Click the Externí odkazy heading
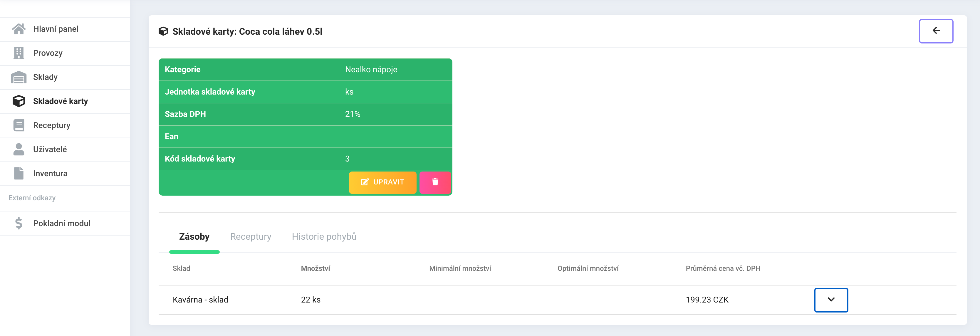The image size is (980, 336). 32,198
